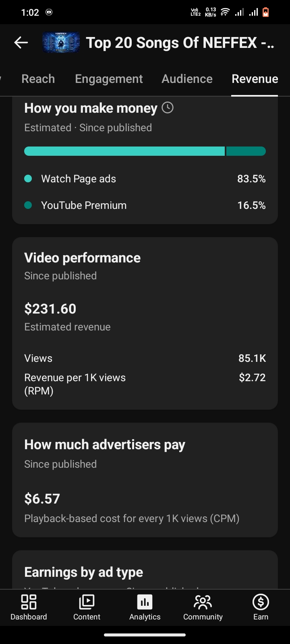Image resolution: width=290 pixels, height=644 pixels.
Task: Tap the Wi-Fi status icon
Action: point(225,12)
